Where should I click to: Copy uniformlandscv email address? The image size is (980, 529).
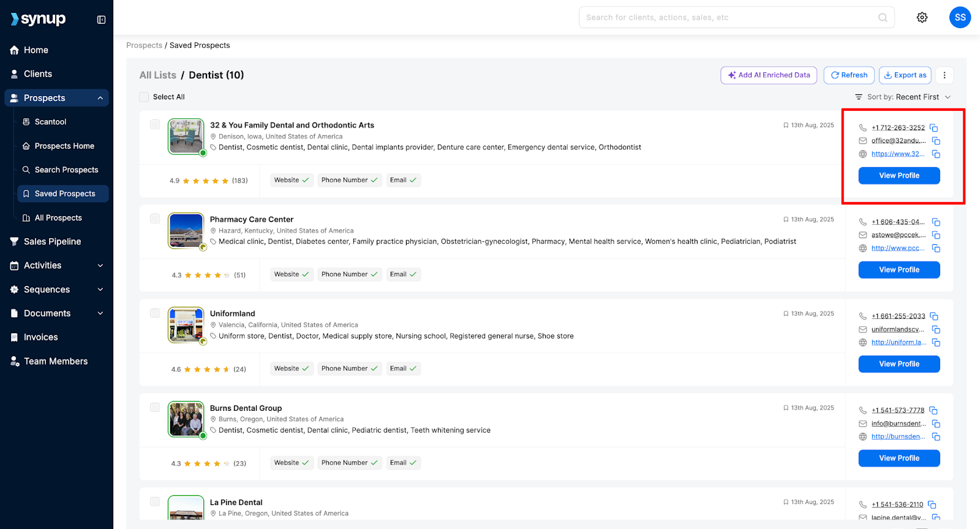[x=936, y=329]
